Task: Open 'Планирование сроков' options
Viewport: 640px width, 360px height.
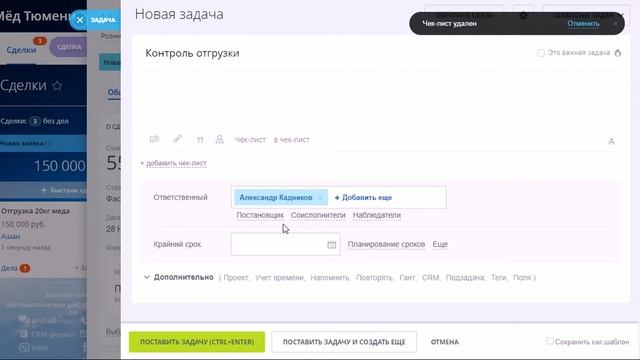Action: pyautogui.click(x=386, y=244)
